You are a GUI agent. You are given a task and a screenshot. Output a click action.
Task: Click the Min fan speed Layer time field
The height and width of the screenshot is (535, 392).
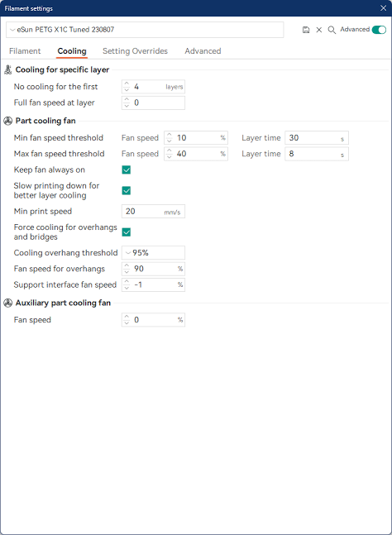click(317, 138)
